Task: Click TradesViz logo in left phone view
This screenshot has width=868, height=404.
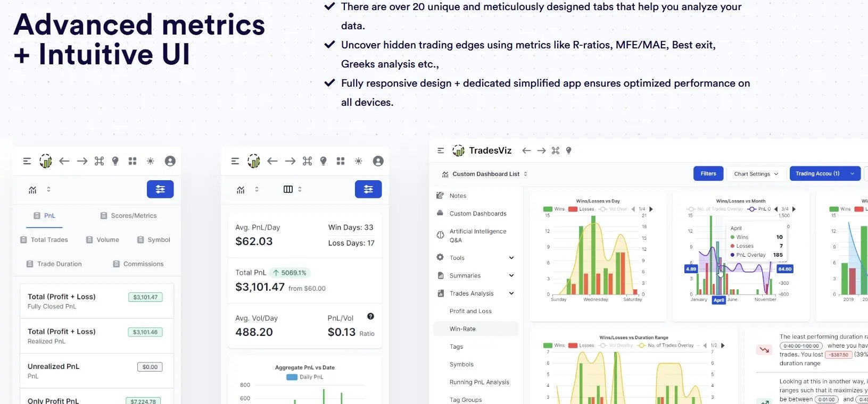Action: (x=46, y=161)
